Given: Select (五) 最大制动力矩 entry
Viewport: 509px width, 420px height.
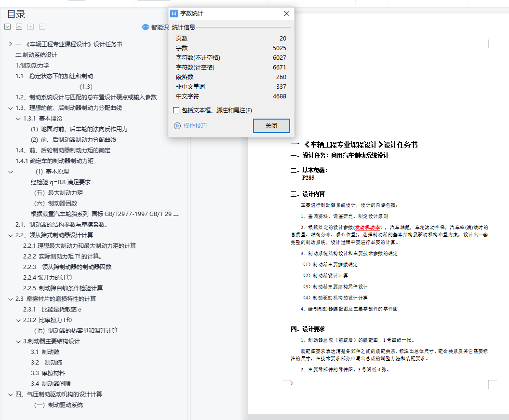Looking at the screenshot, I should (58, 192).
